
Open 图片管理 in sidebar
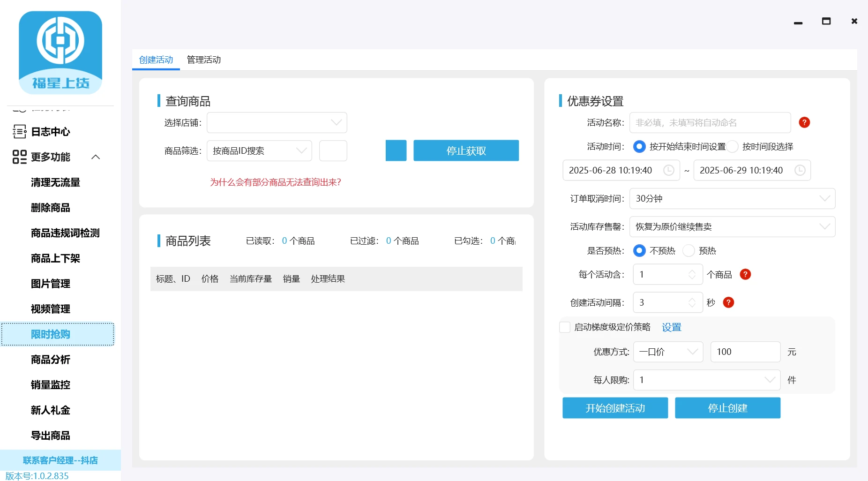tap(50, 284)
